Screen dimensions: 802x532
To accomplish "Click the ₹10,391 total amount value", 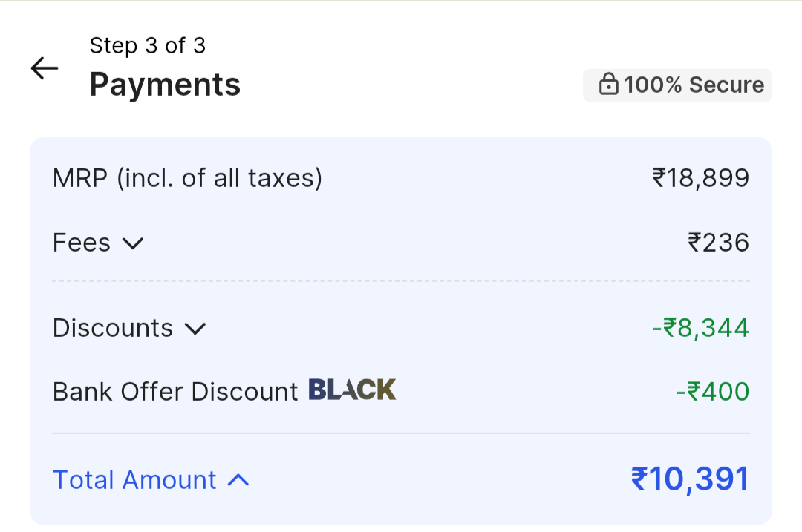I will pos(690,479).
